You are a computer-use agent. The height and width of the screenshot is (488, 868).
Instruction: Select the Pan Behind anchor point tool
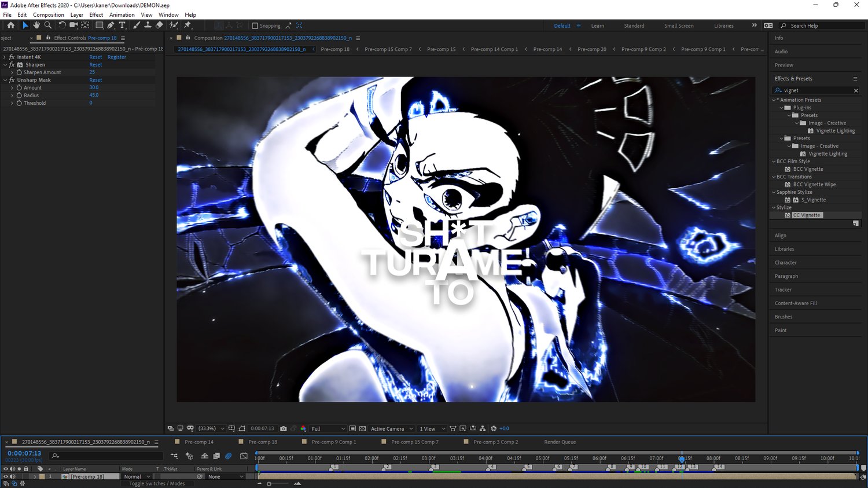[x=85, y=25]
